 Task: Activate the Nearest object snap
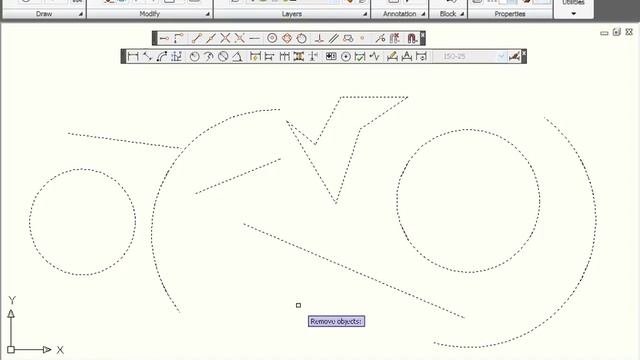pyautogui.click(x=380, y=38)
